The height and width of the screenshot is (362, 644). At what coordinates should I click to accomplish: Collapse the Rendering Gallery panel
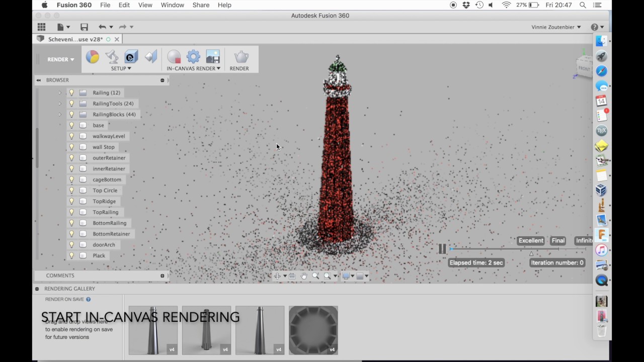click(37, 289)
